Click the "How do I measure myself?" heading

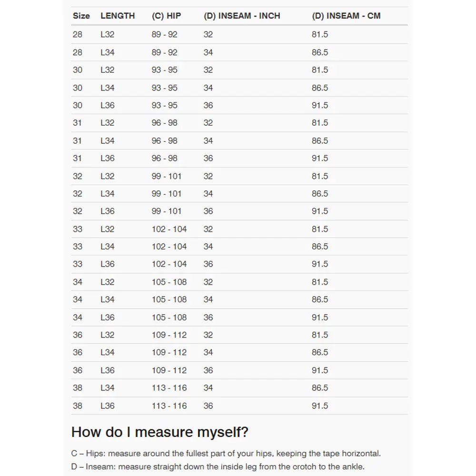point(159,432)
